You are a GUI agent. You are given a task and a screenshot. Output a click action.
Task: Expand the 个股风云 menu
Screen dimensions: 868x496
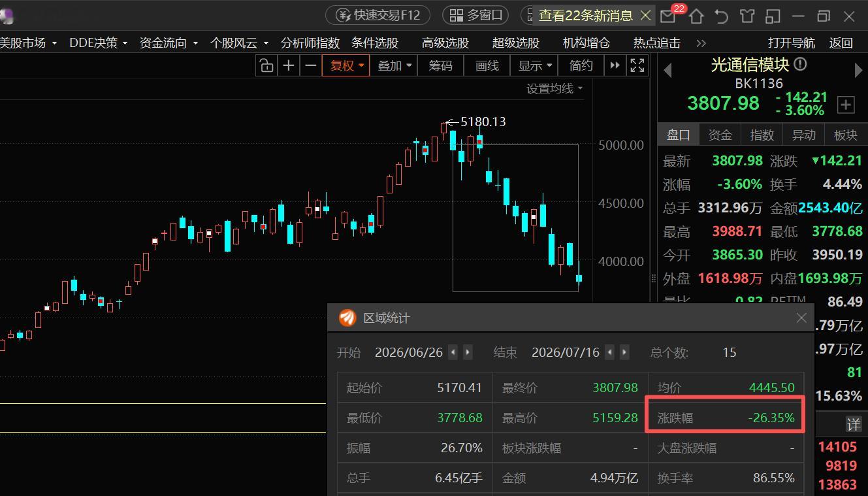click(x=239, y=43)
